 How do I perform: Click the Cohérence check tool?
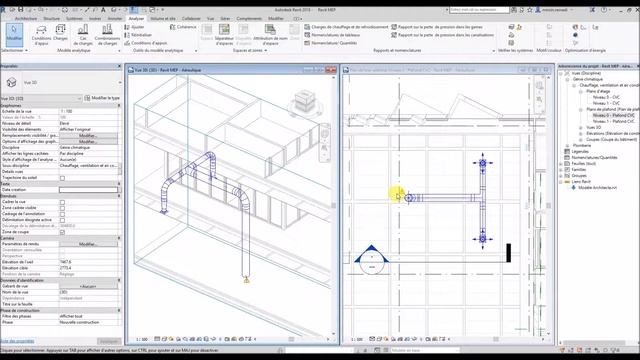click(x=183, y=27)
